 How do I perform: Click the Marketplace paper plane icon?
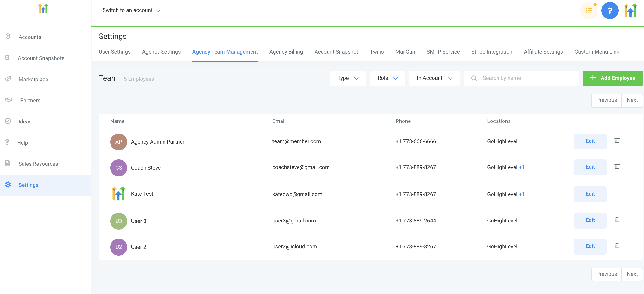pos(8,79)
